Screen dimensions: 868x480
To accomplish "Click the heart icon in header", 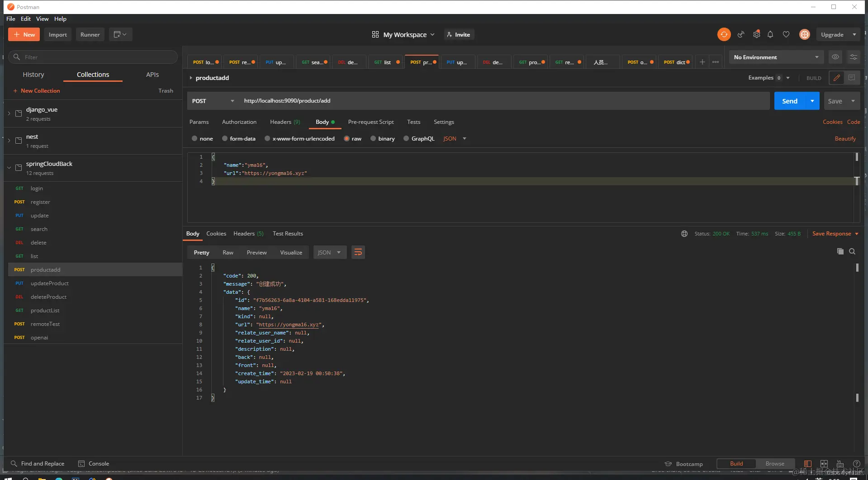I will pos(786,34).
